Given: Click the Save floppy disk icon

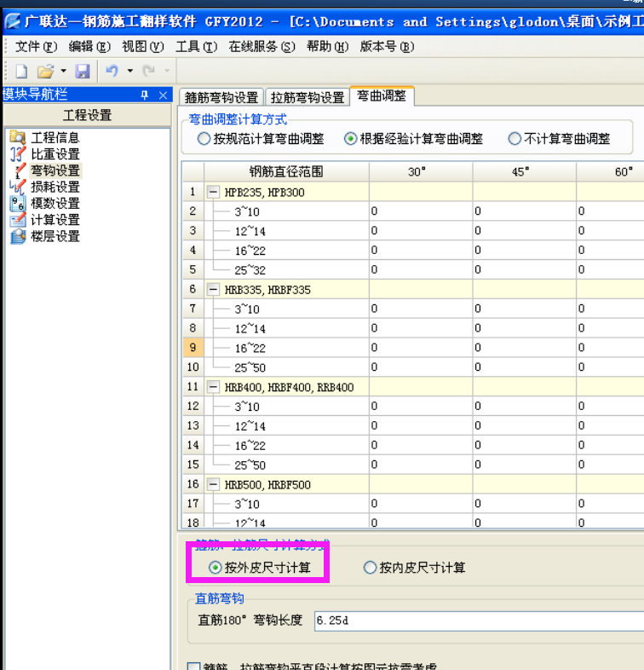Looking at the screenshot, I should tap(83, 71).
